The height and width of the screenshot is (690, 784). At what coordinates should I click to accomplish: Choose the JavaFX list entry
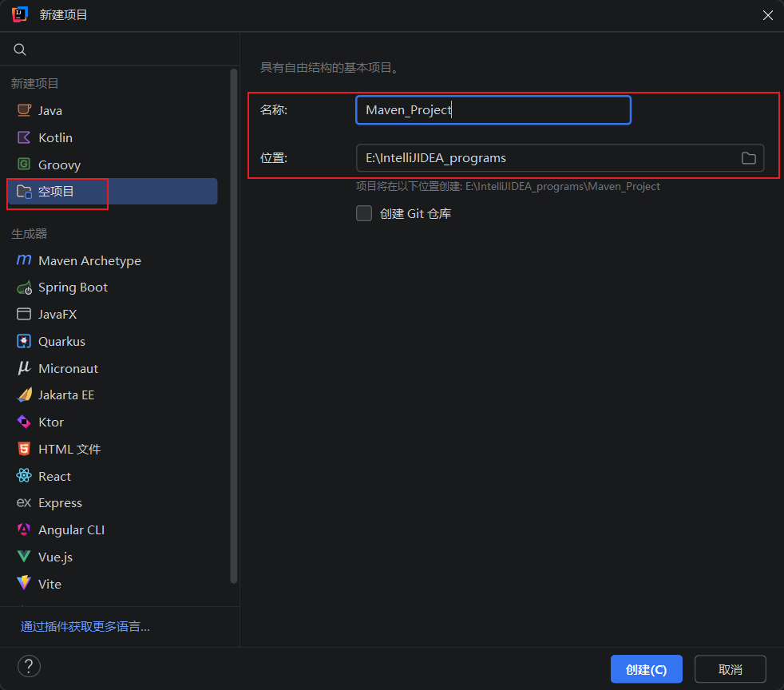pos(112,314)
